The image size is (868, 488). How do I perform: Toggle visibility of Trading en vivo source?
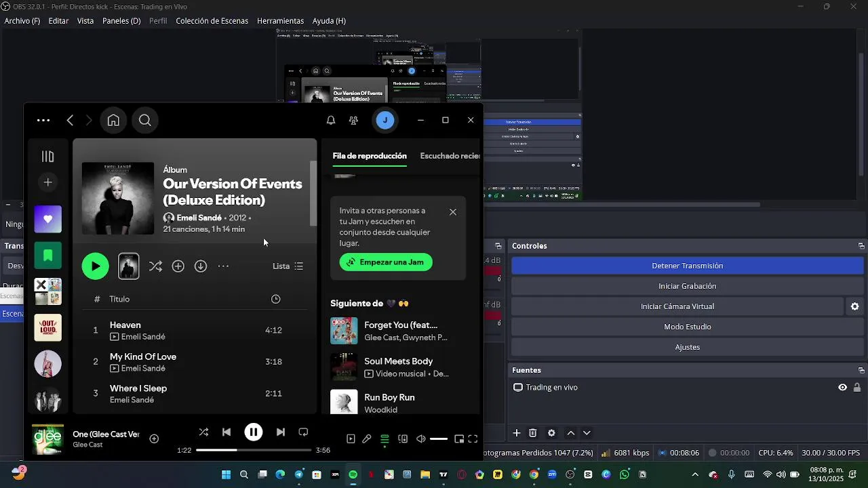click(842, 388)
